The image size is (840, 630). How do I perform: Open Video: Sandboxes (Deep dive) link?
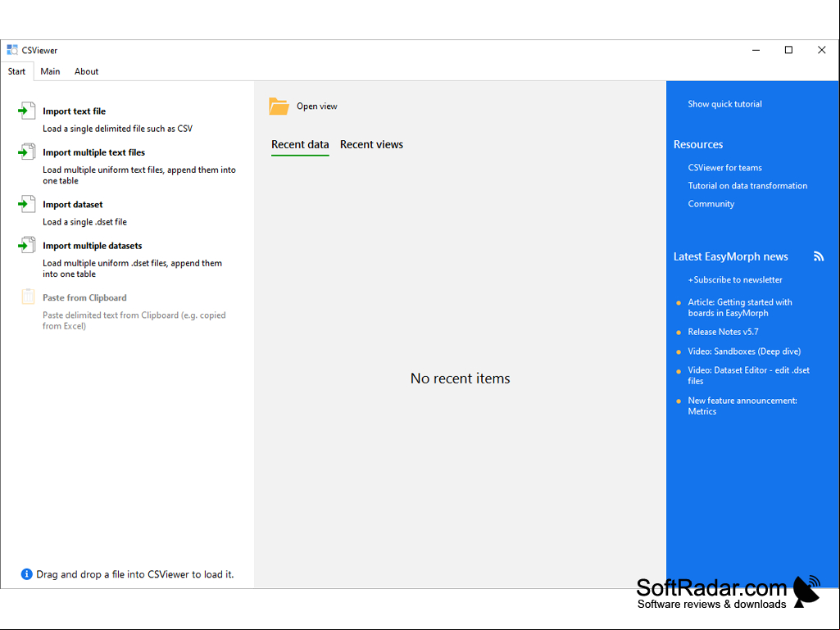point(744,351)
